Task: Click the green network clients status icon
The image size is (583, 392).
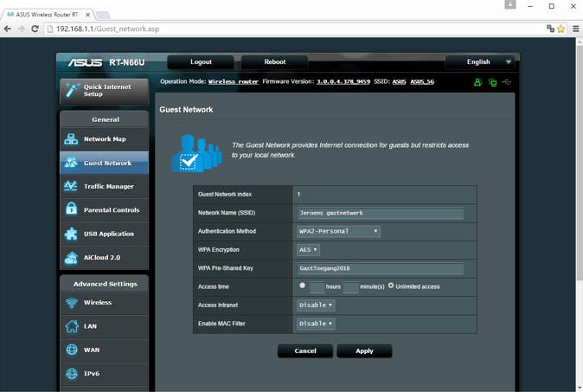Action: pos(493,82)
